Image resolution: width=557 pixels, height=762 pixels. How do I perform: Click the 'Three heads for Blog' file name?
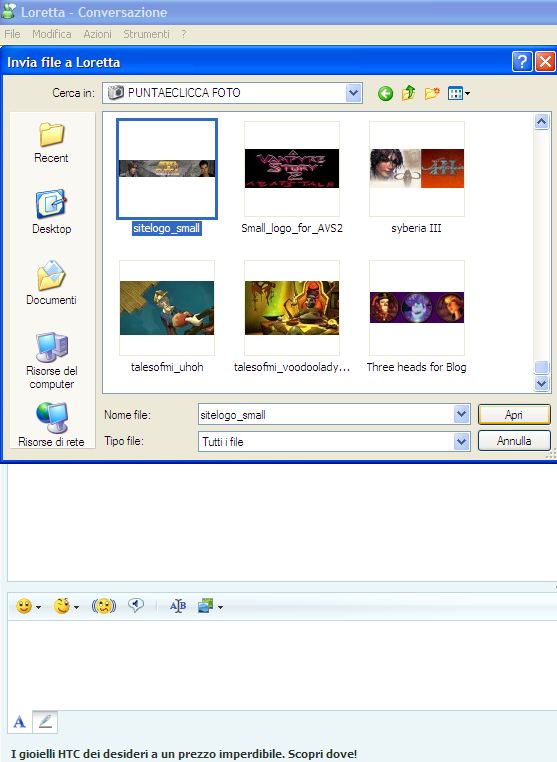click(417, 367)
